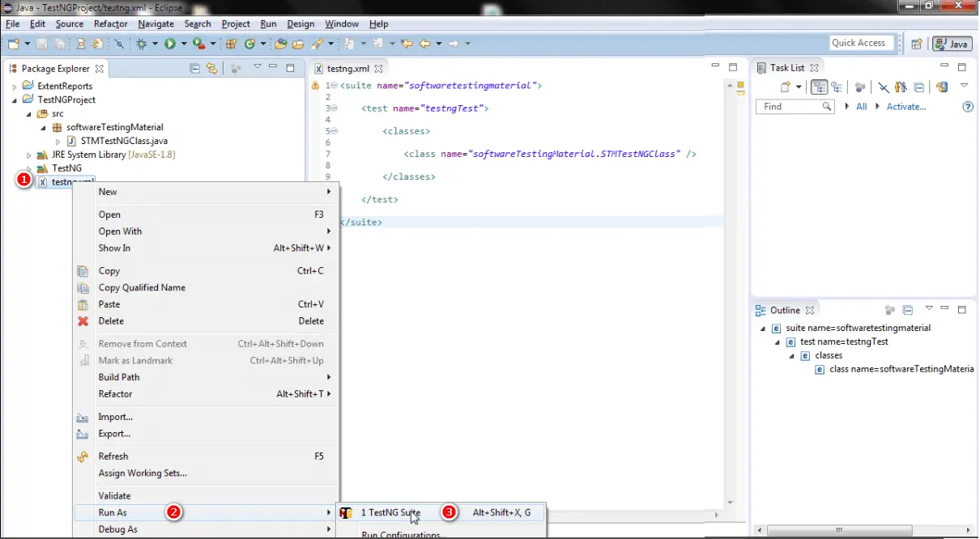Select test name=testngTest in Outline

(844, 342)
